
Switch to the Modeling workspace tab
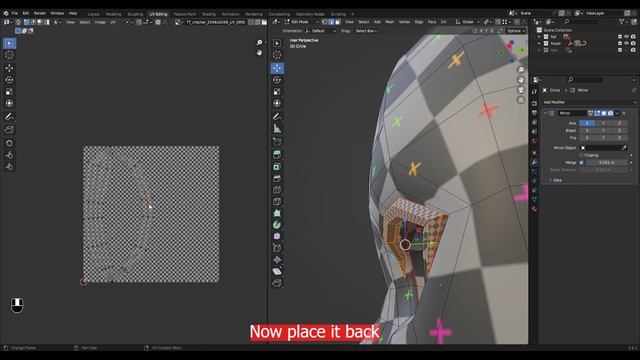(113, 14)
